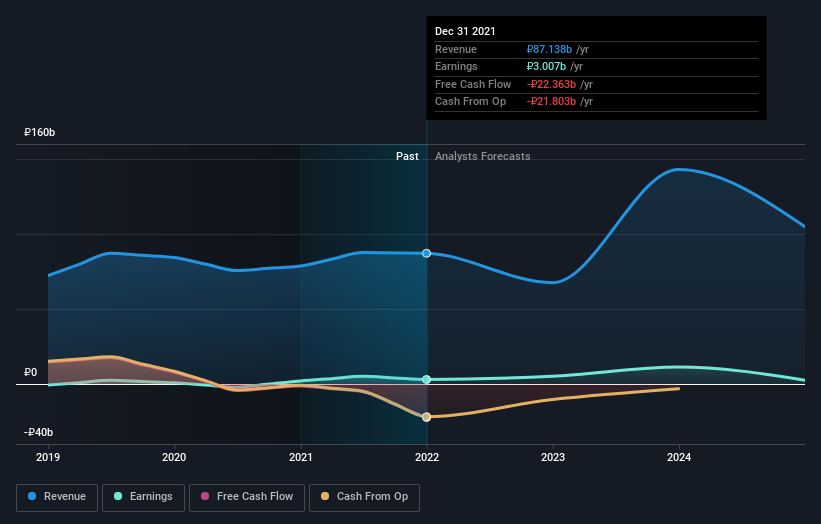Screen dimensions: 821x524
Task: Click the Free Cash Flow label in tooltip
Action: tap(473, 84)
